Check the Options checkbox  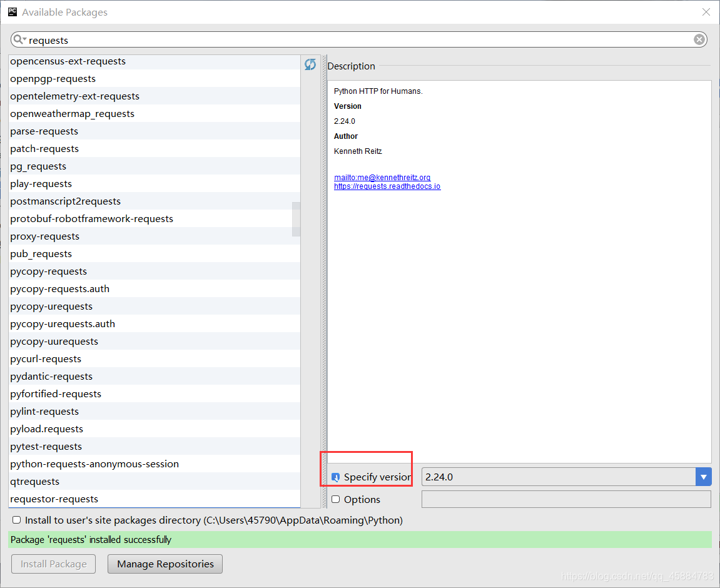[x=336, y=499]
